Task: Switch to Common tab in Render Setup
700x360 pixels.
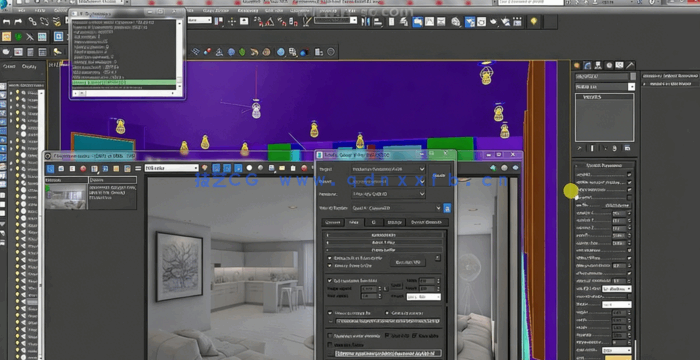Action: pos(333,222)
